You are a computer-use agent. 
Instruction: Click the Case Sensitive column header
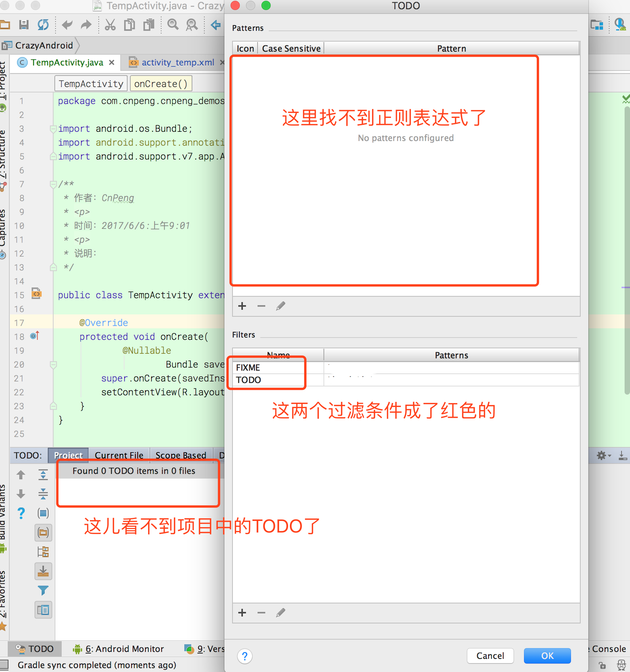pos(291,49)
